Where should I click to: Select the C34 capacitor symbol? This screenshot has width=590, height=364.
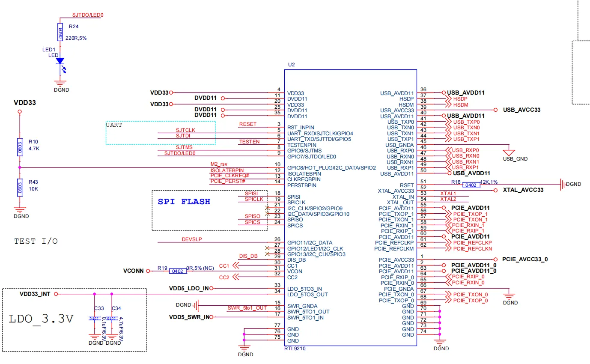[111, 319]
